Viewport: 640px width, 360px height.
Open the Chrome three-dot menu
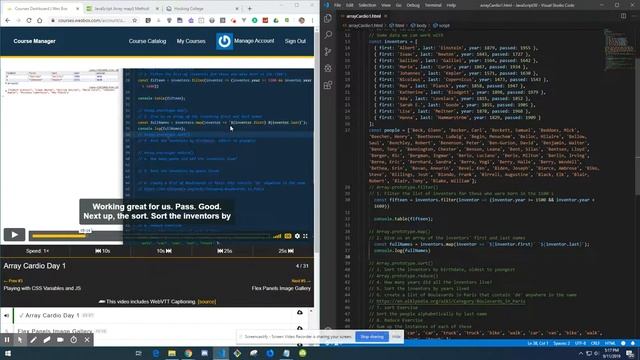click(312, 20)
